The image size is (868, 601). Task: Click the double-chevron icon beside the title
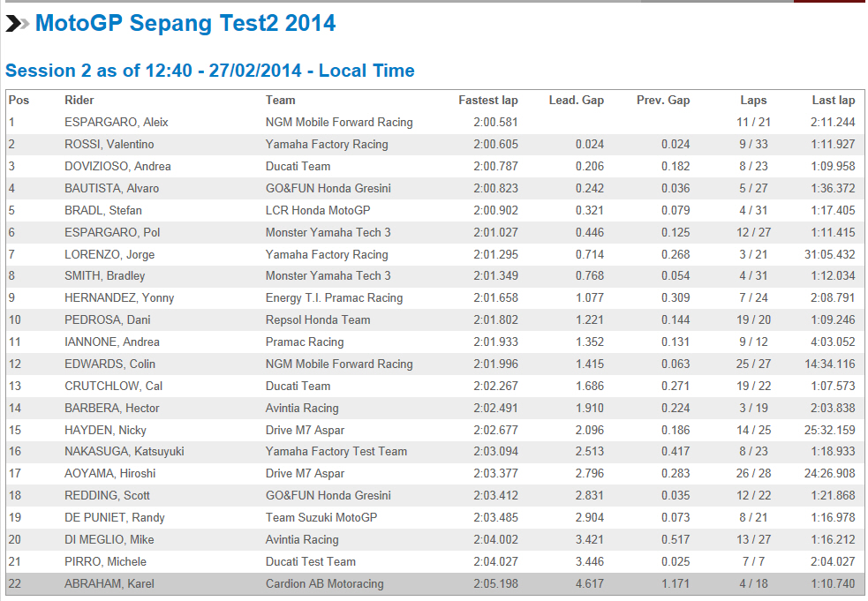click(18, 24)
